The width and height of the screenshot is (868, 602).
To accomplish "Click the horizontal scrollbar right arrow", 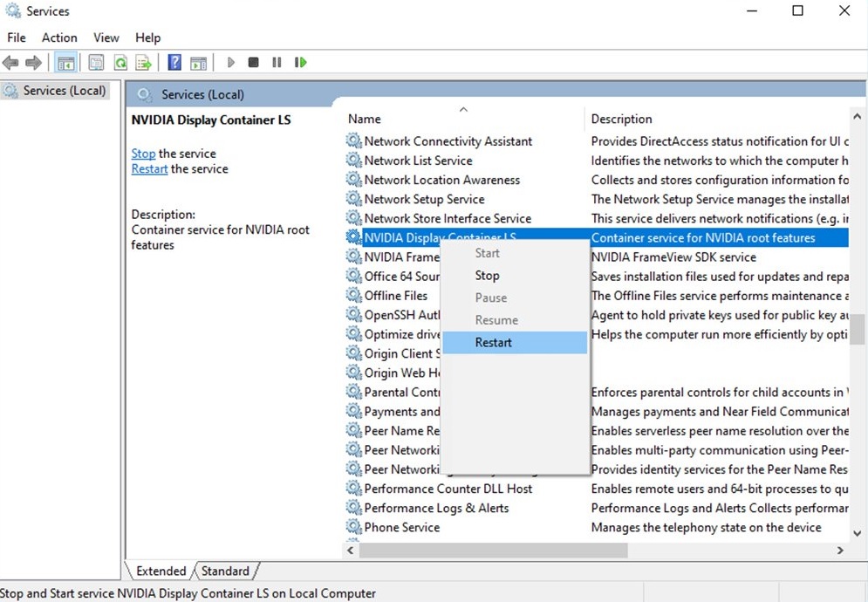I will pyautogui.click(x=840, y=550).
